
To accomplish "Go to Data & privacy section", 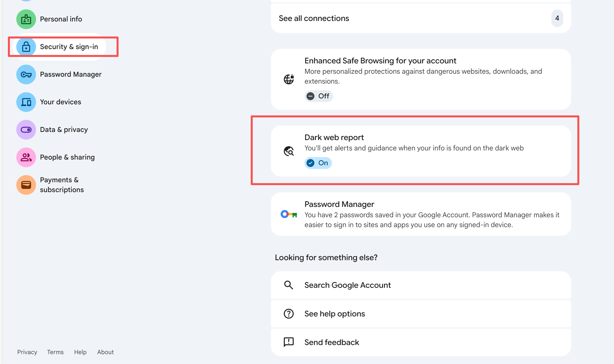I will tap(64, 130).
